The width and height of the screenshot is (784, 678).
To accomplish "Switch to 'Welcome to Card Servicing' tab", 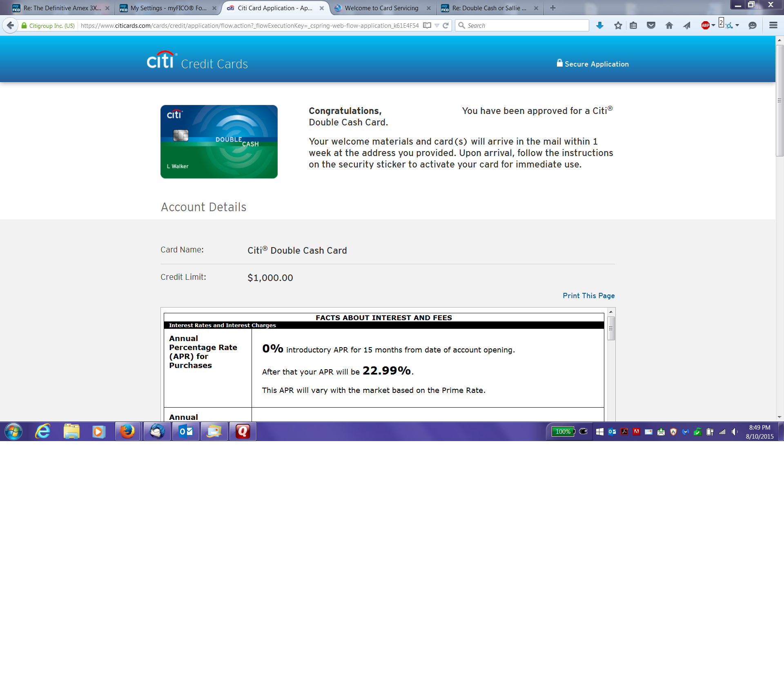I will (x=381, y=8).
